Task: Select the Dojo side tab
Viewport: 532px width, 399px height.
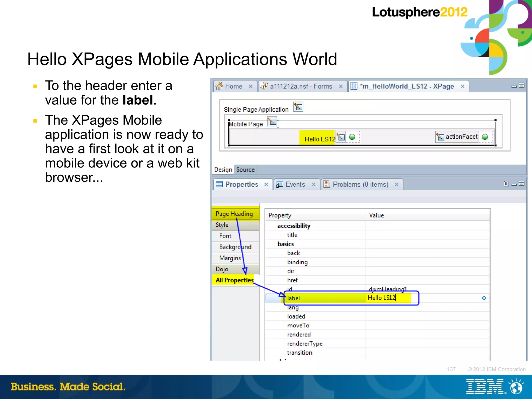Action: 236,269
